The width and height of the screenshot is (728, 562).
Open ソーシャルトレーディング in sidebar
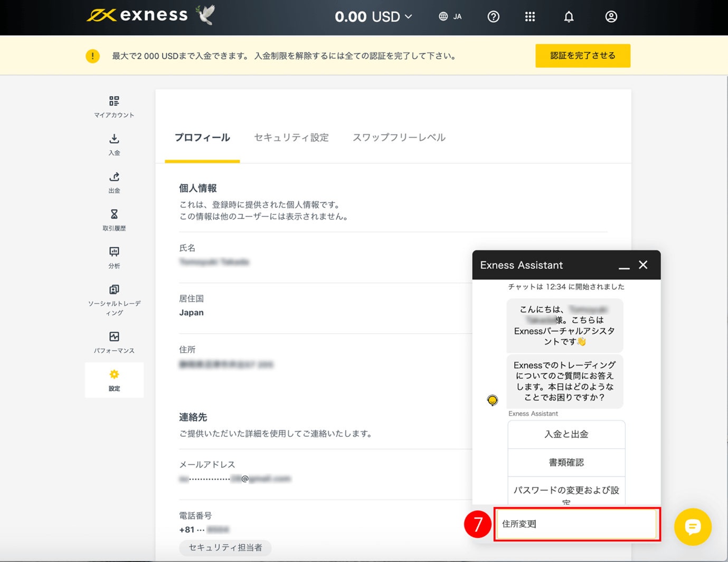(x=114, y=300)
